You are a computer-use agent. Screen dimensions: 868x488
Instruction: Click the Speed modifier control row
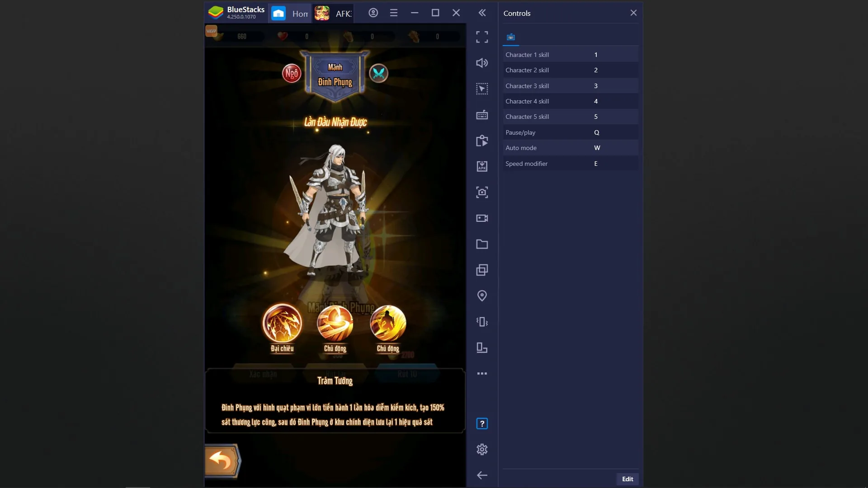coord(571,164)
